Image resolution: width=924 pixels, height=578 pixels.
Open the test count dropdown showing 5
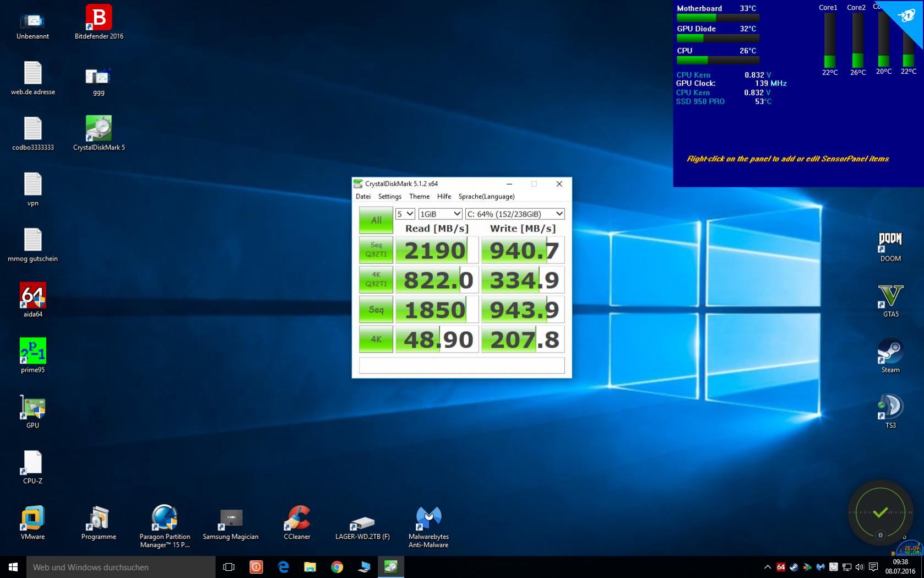point(405,214)
